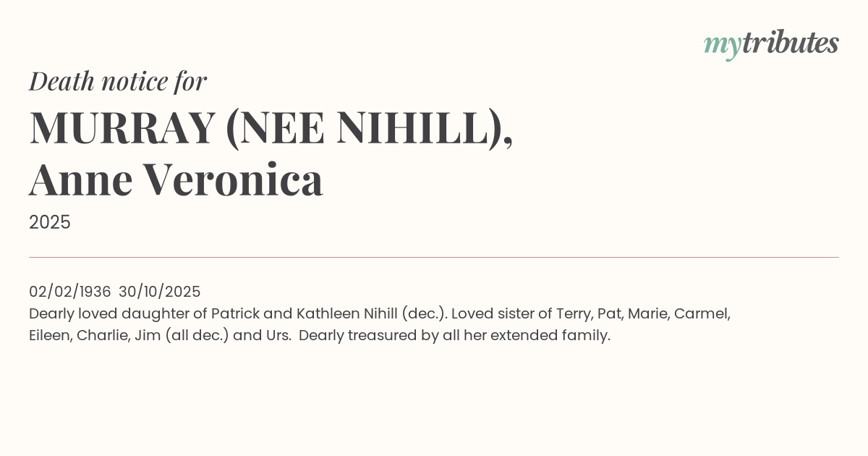Click the year "2025" below the name
868x456 pixels.
pyautogui.click(x=50, y=222)
